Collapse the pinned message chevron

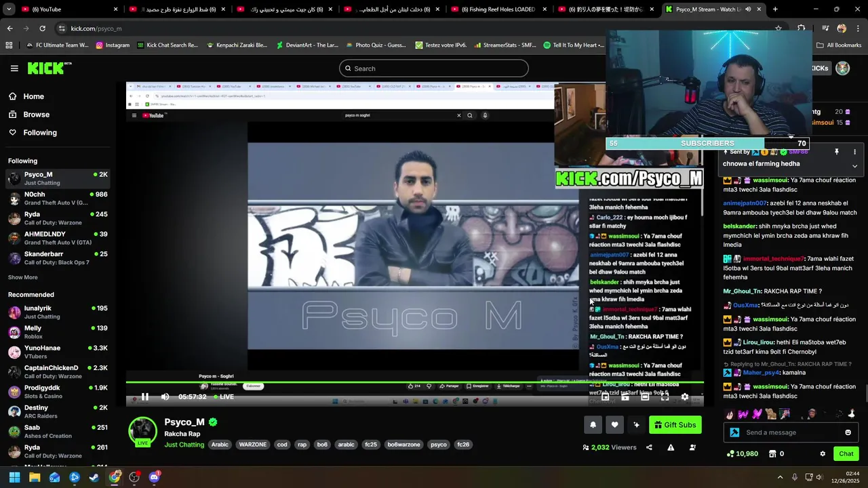[x=854, y=166]
